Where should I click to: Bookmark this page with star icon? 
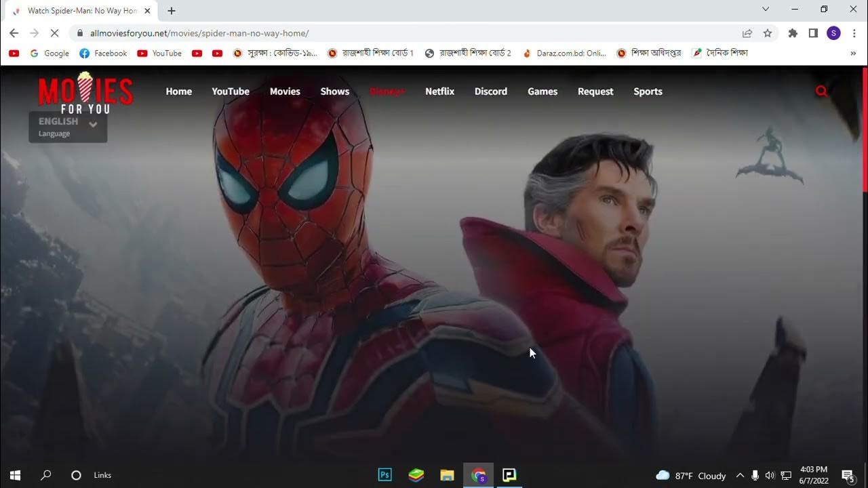point(768,33)
